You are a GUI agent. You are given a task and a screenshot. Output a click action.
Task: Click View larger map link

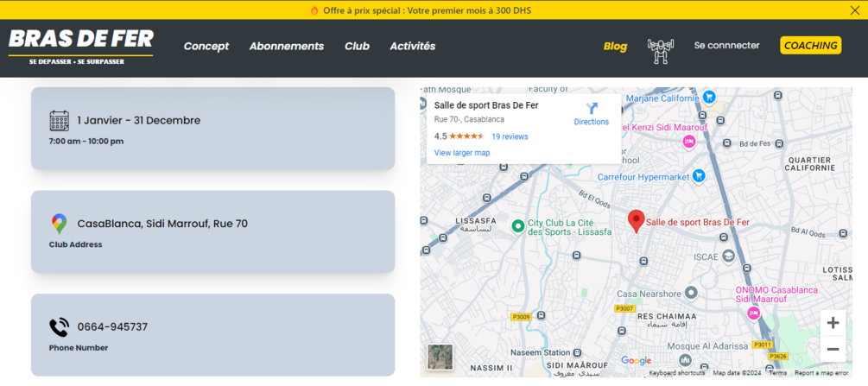coord(462,153)
